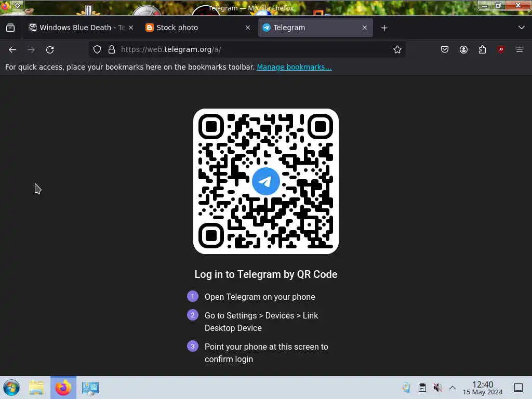
Task: Open the Start menu button
Action: point(11,388)
